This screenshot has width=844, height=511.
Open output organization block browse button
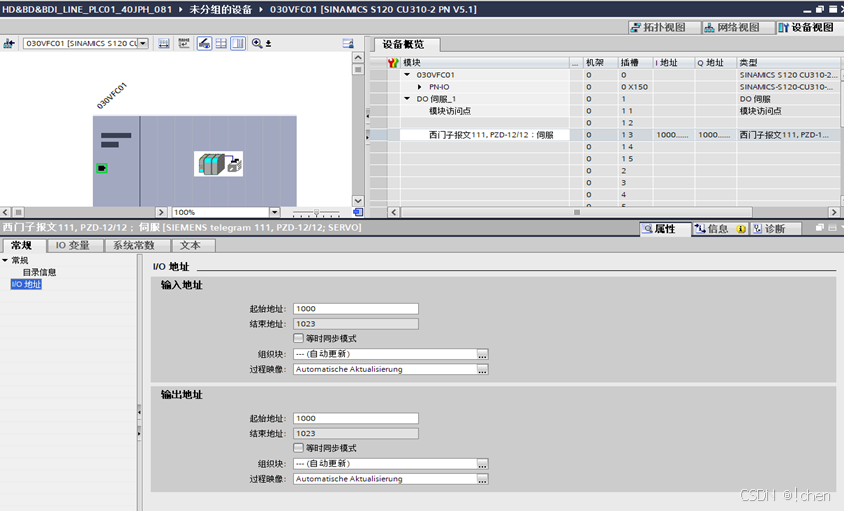[482, 464]
